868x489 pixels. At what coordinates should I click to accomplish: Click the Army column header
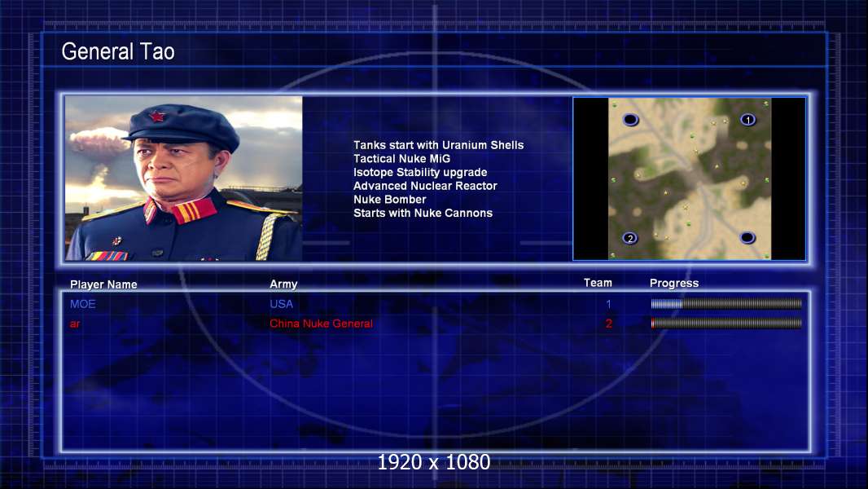pyautogui.click(x=283, y=284)
